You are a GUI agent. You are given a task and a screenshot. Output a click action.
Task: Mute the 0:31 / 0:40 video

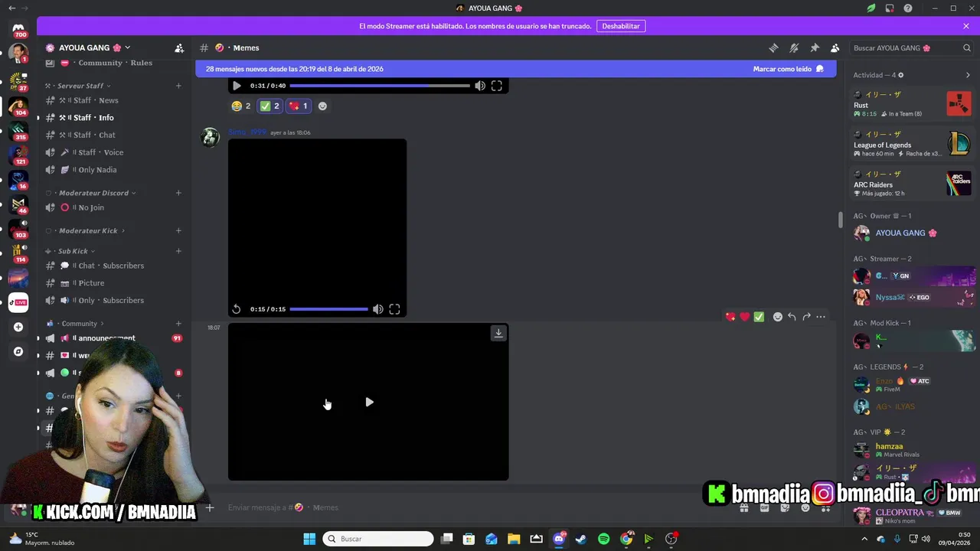click(480, 86)
